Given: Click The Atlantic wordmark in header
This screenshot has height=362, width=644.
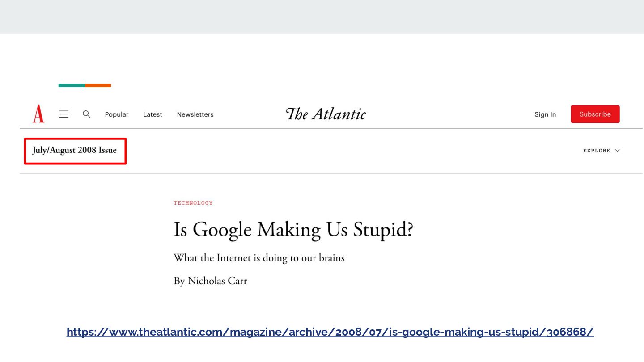Looking at the screenshot, I should pos(326,114).
